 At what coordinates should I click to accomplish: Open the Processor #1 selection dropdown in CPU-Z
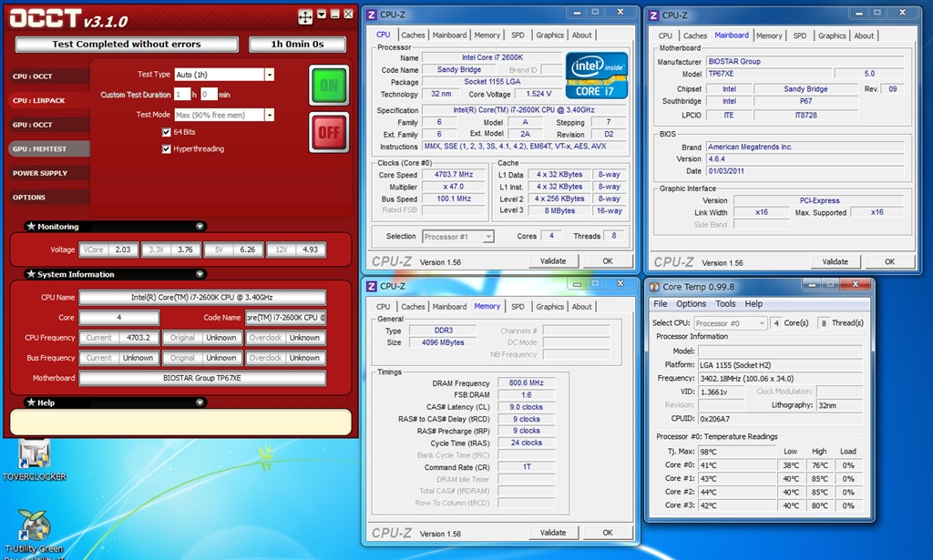click(x=457, y=237)
